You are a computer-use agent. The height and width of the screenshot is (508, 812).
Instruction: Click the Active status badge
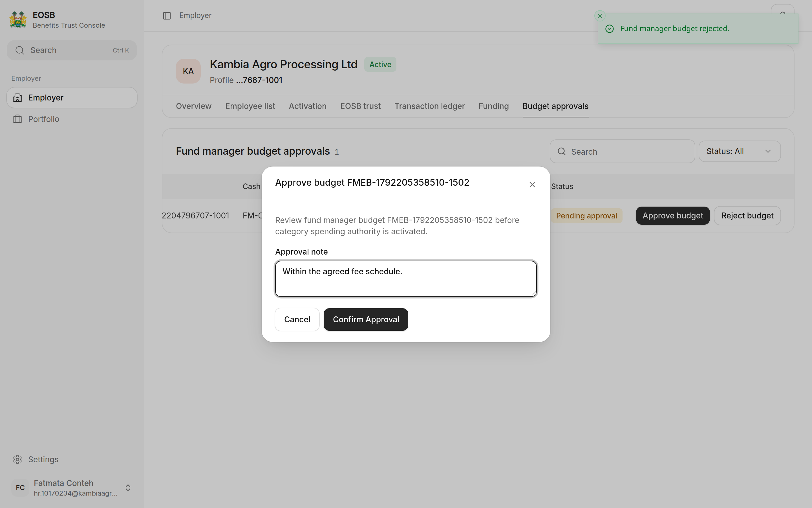point(380,65)
